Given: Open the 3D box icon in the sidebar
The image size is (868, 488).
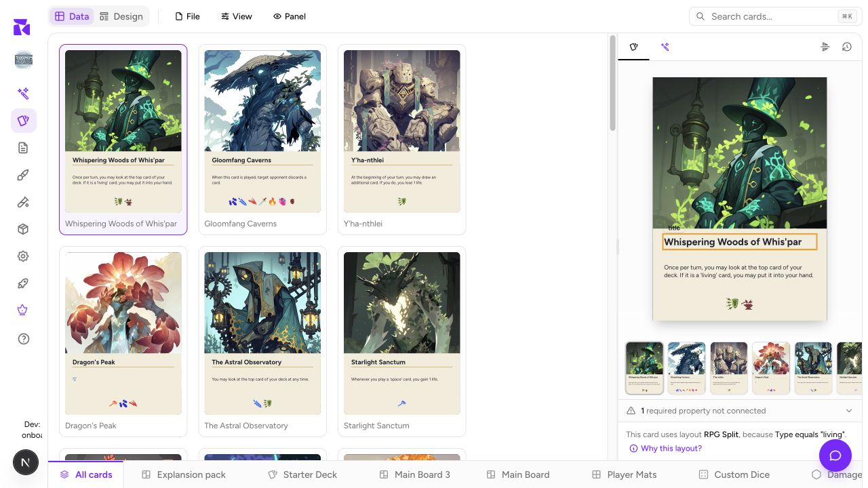Looking at the screenshot, I should (24, 229).
